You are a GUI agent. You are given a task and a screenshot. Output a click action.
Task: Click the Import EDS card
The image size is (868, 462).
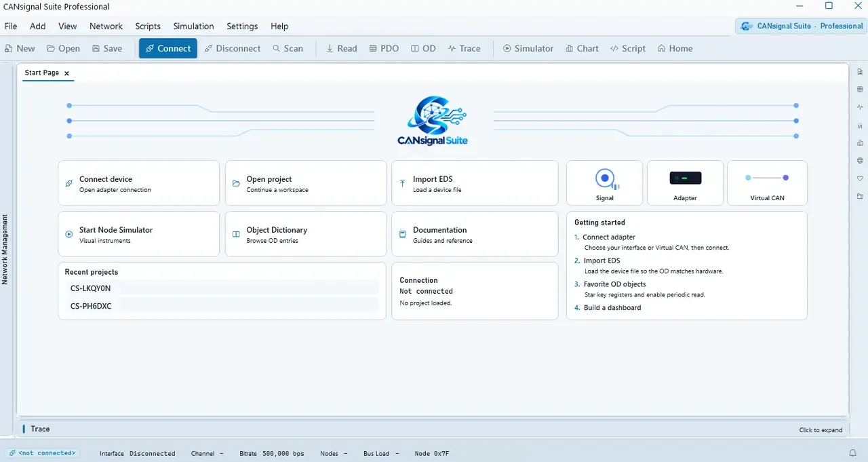475,183
